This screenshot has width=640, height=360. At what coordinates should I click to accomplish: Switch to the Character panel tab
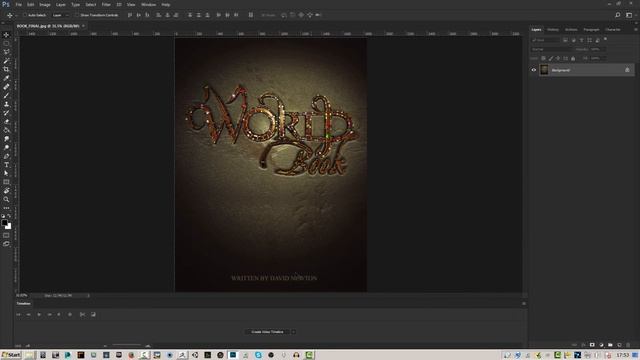(x=613, y=29)
